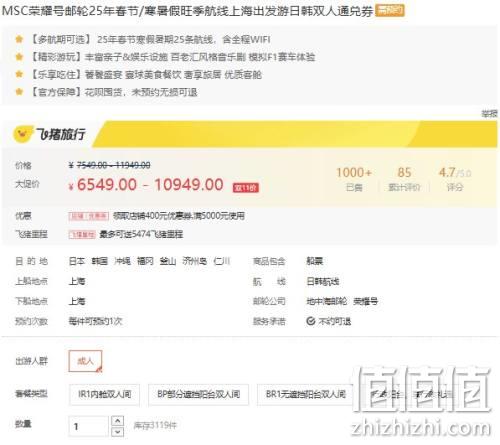The height and width of the screenshot is (445, 500).
Task: Click the destination 日本
Action: pos(77,261)
